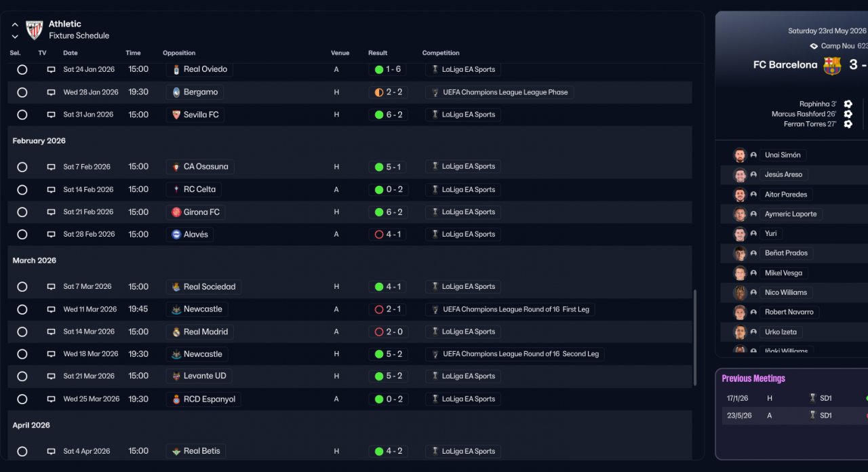This screenshot has height=472, width=868.
Task: Click the fixture list vertical scrollbar
Action: click(694, 338)
